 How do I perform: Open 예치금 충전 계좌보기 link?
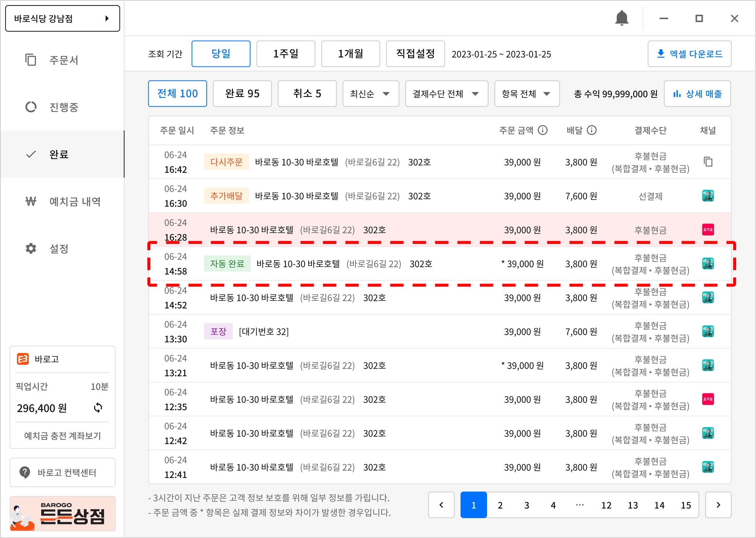point(62,436)
